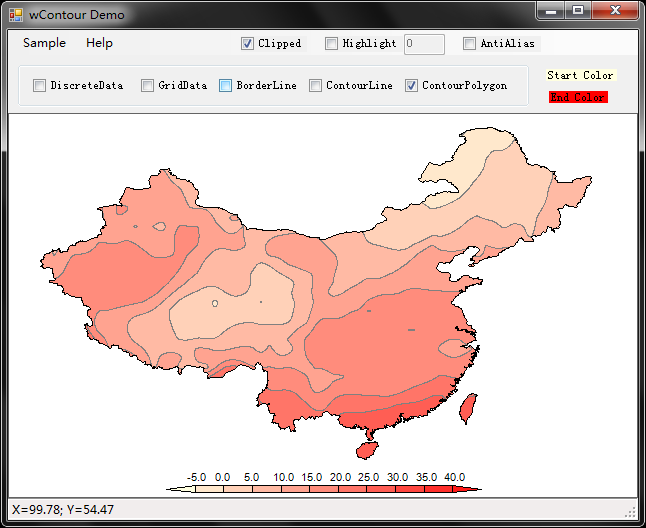Image resolution: width=646 pixels, height=528 pixels.
Task: Turn on the AntiAlias option
Action: click(469, 44)
